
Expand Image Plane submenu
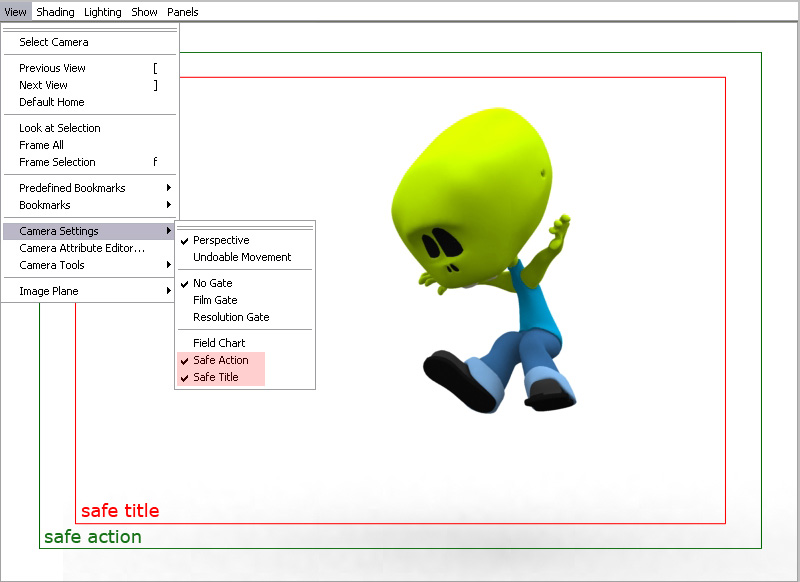coord(49,291)
